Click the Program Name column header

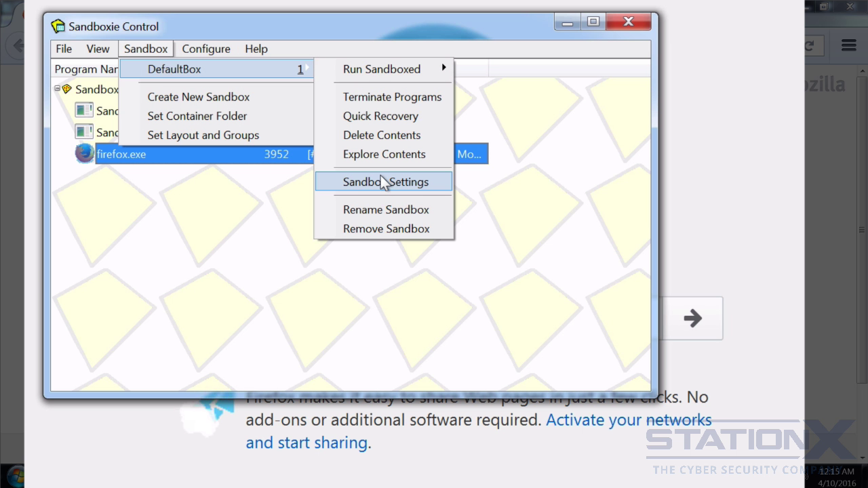86,69
